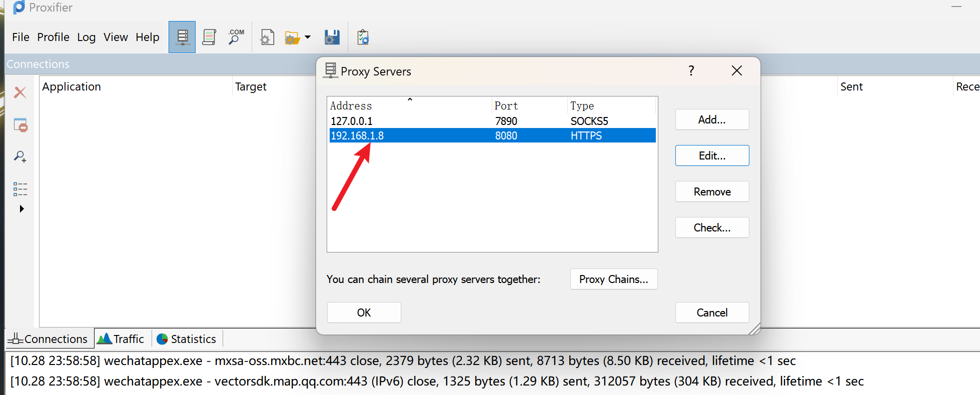The width and height of the screenshot is (980, 395).
Task: Click the Proxy Servers dialog title icon
Action: click(330, 70)
